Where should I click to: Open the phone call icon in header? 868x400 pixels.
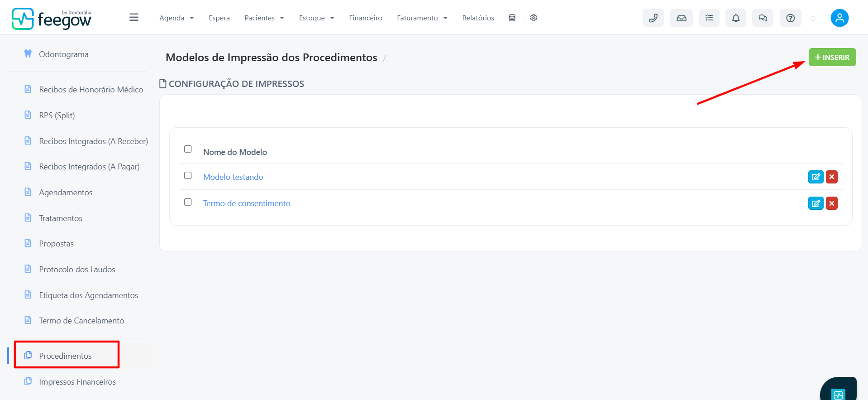[653, 18]
